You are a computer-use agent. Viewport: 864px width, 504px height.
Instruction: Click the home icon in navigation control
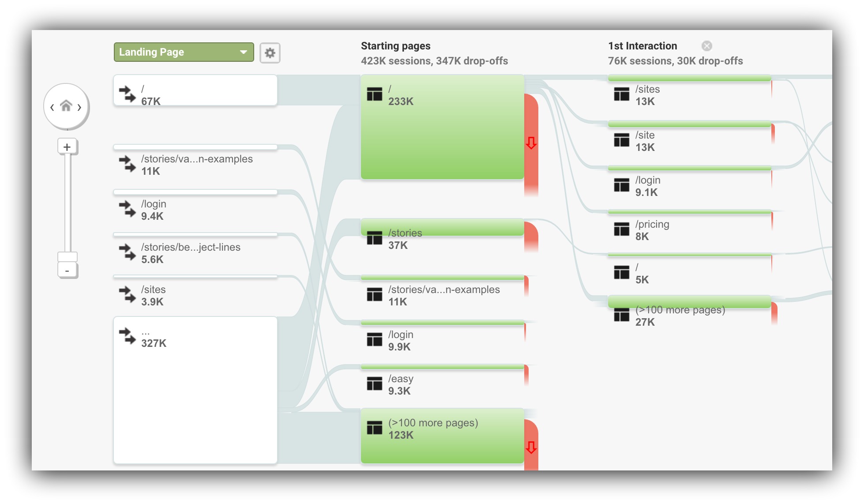point(66,106)
